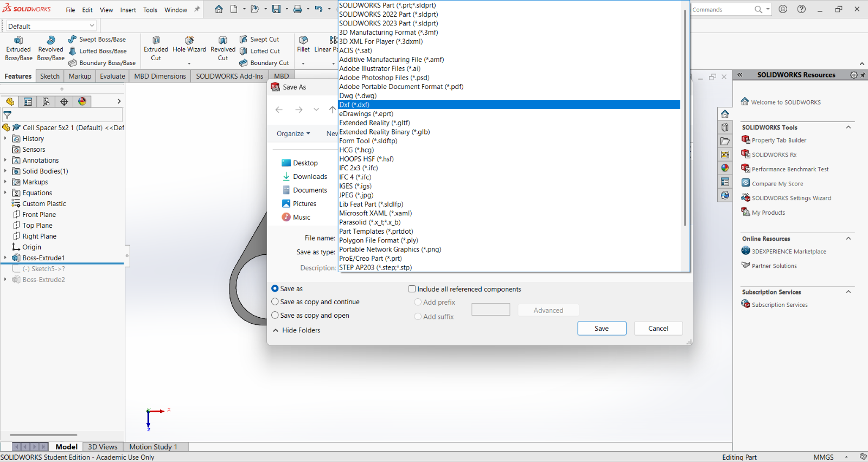Select Save as copy and open option

pos(275,315)
